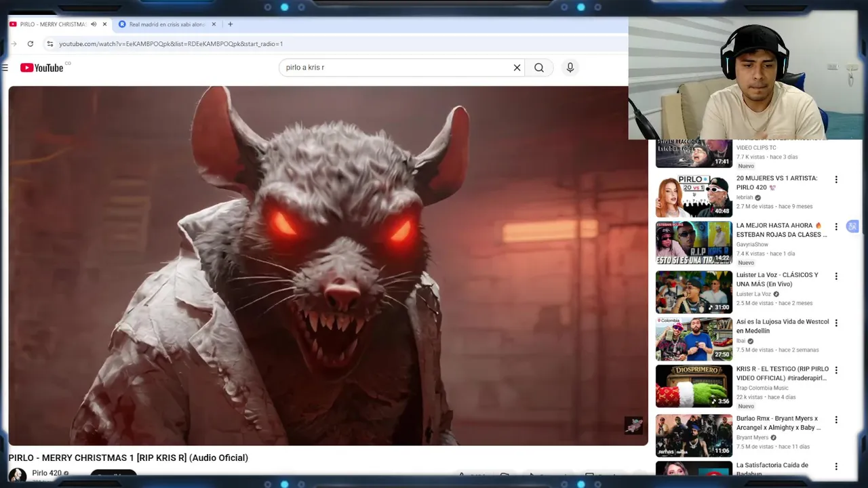Go to YouTube home via the logo
Viewport: 868px width, 488px height.
pos(41,68)
